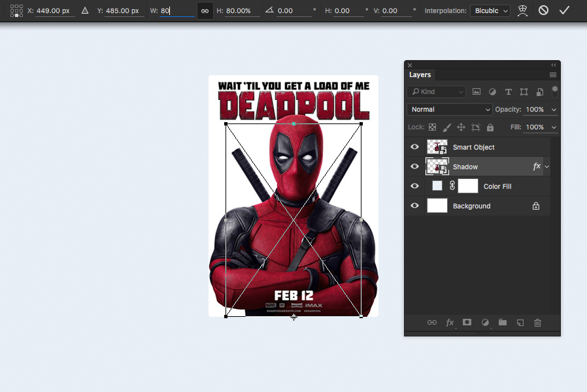This screenshot has width=587, height=392.
Task: Open the Normal blend mode dropdown
Action: pos(449,109)
